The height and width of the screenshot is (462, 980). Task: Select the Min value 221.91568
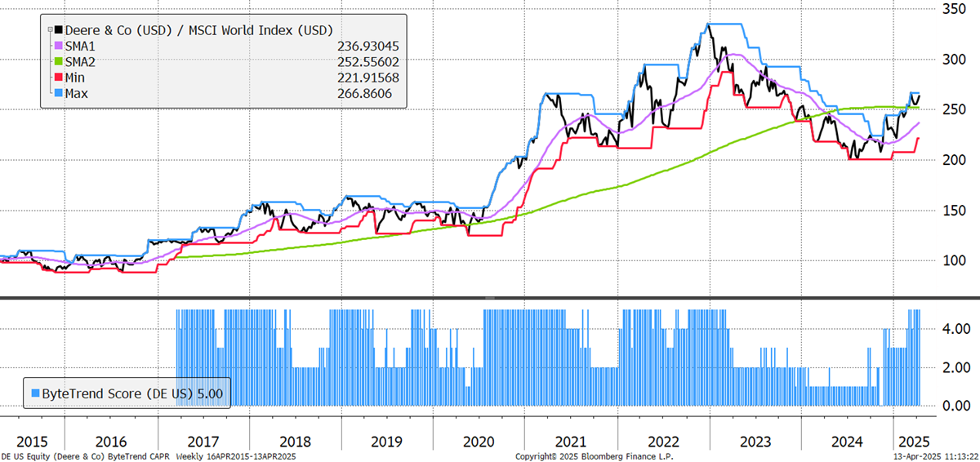point(367,78)
